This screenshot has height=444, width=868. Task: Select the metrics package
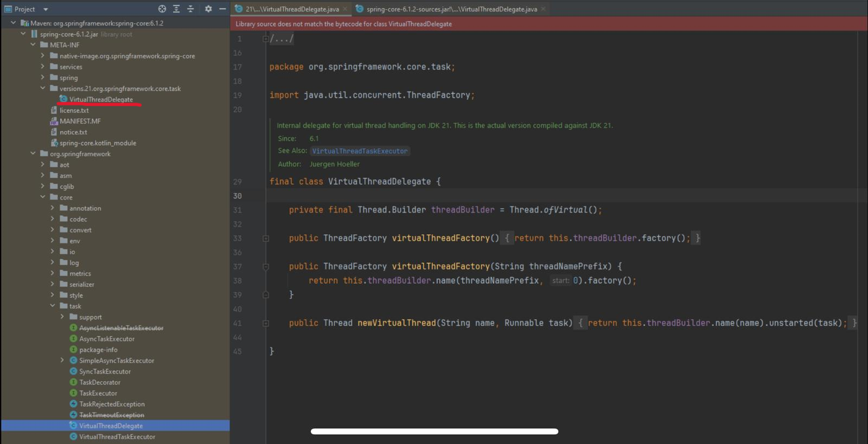(x=80, y=273)
